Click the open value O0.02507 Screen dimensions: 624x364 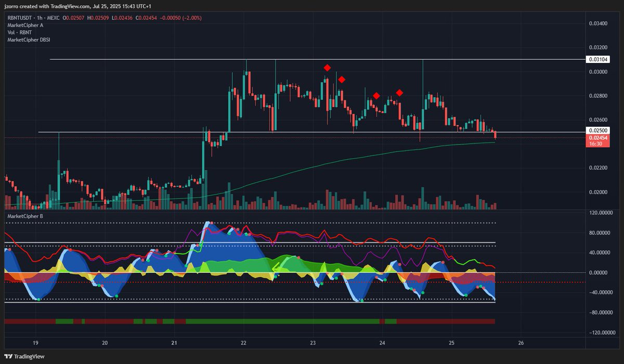[74, 18]
